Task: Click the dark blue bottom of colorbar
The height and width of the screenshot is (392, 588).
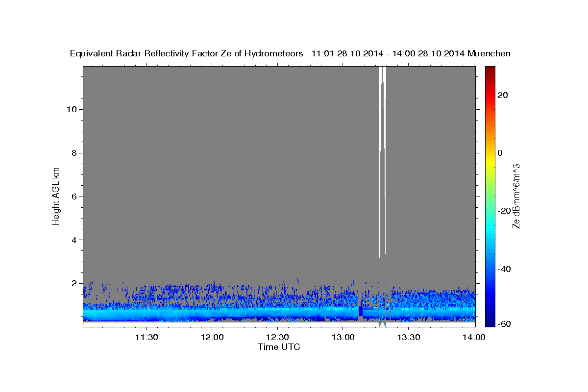Action: click(490, 323)
